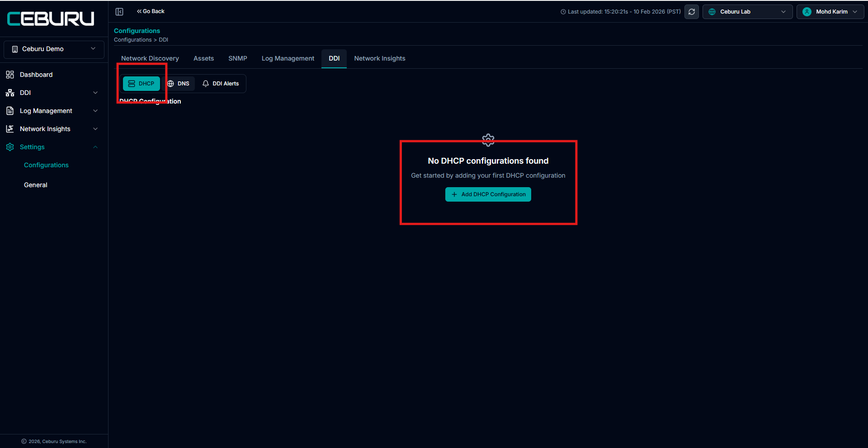Select the DDI tab
The image size is (868, 448).
click(334, 58)
